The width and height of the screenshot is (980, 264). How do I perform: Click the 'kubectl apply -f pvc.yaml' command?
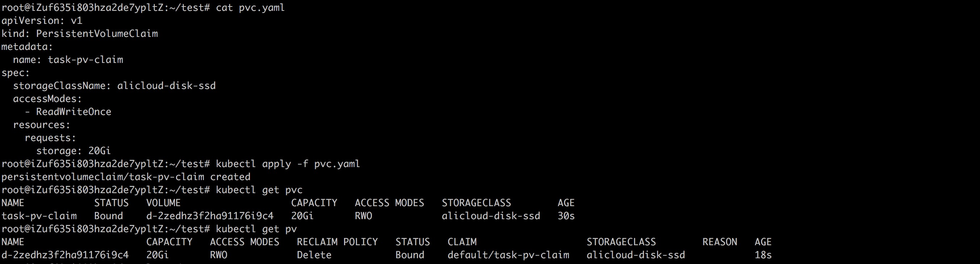click(x=288, y=164)
